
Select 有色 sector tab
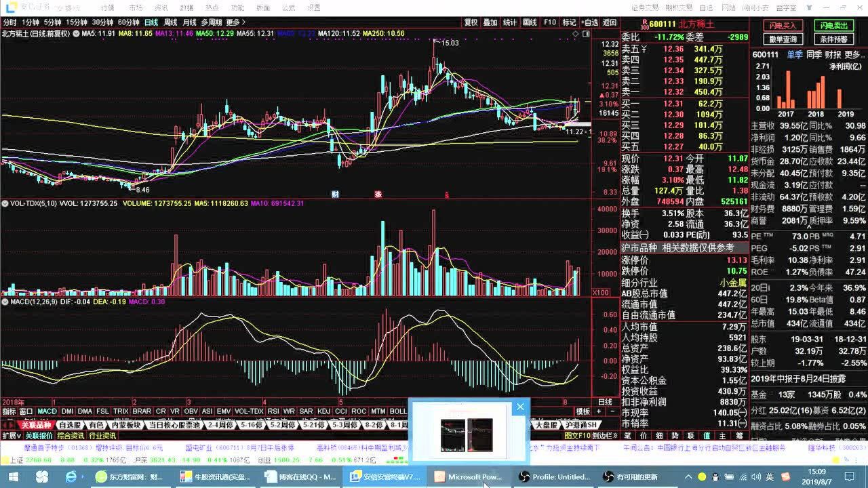pyautogui.click(x=96, y=425)
